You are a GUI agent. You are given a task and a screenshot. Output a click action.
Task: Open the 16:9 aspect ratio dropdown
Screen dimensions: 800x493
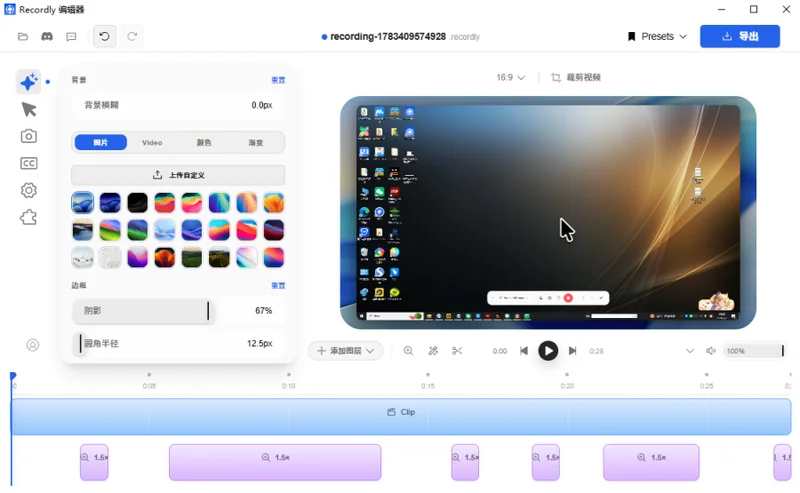pos(510,78)
